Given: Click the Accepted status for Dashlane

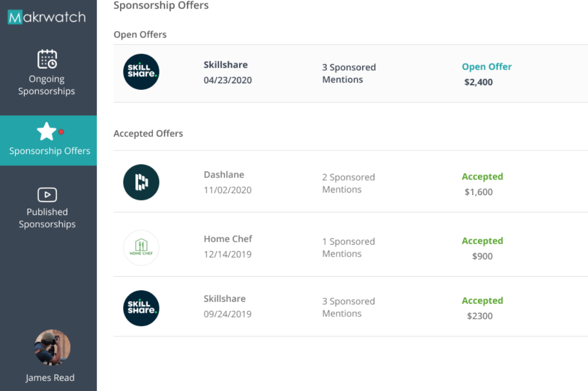Looking at the screenshot, I should 482,176.
